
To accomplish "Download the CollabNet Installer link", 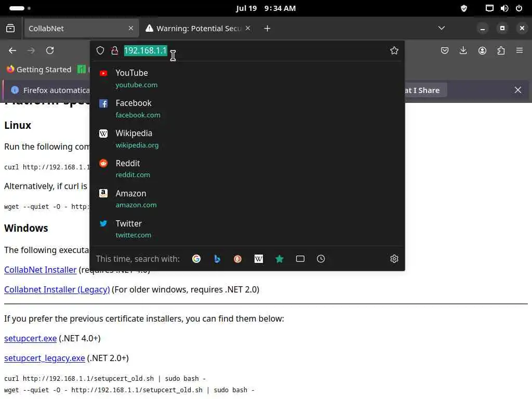I will [41, 270].
